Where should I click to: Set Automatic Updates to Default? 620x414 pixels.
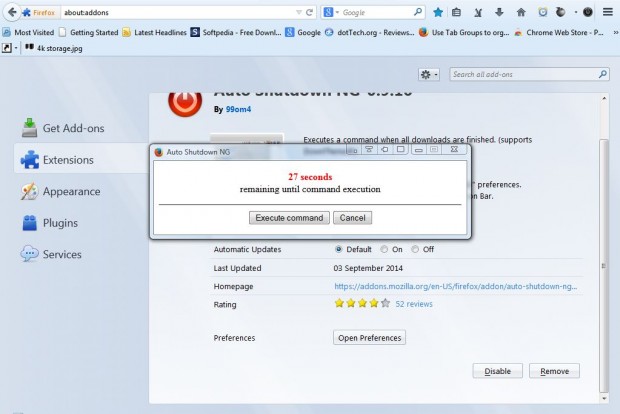click(x=338, y=250)
